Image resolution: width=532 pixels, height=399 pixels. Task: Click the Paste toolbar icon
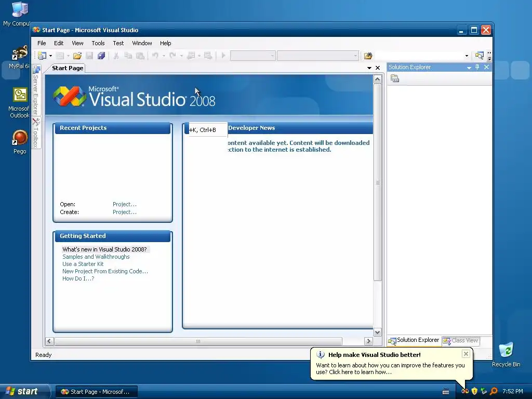[x=140, y=56]
